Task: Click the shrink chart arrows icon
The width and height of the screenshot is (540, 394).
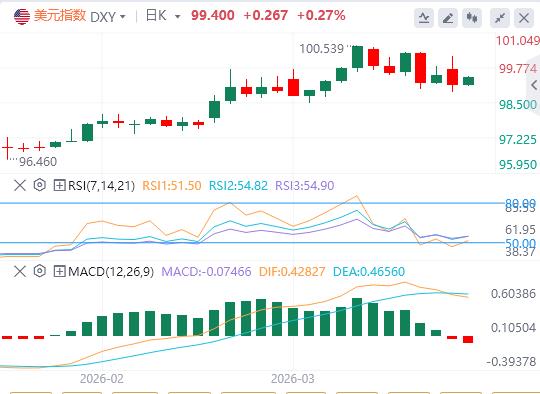Action: (x=500, y=18)
